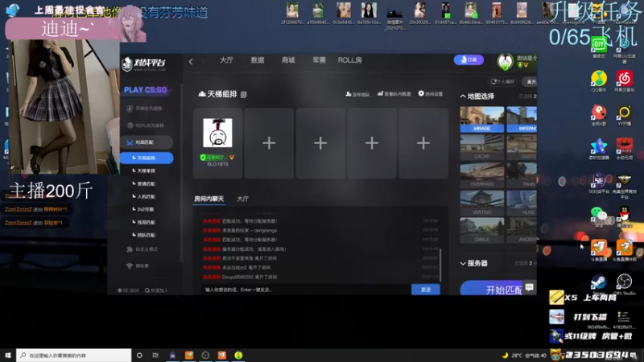This screenshot has width=644, height=362.
Task: Collapse the 对战匹配 sidebar group
Action: (147, 142)
